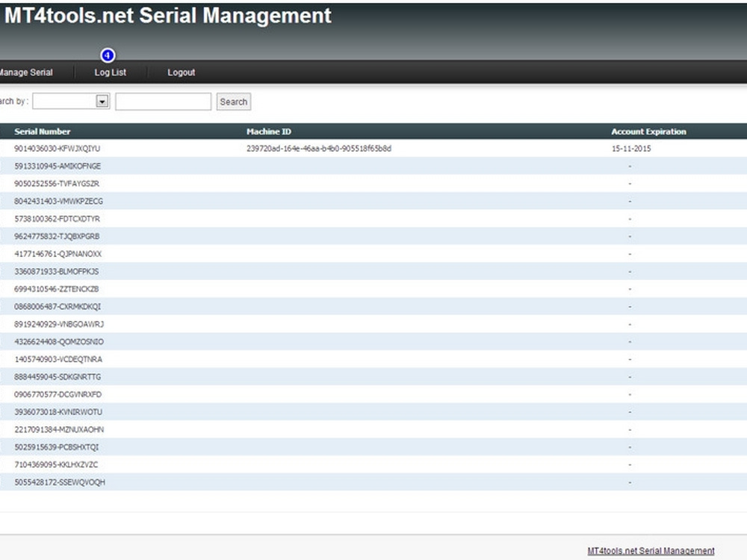
Task: Select serial 4326624408-QOMZOSNIO
Action: tap(58, 342)
